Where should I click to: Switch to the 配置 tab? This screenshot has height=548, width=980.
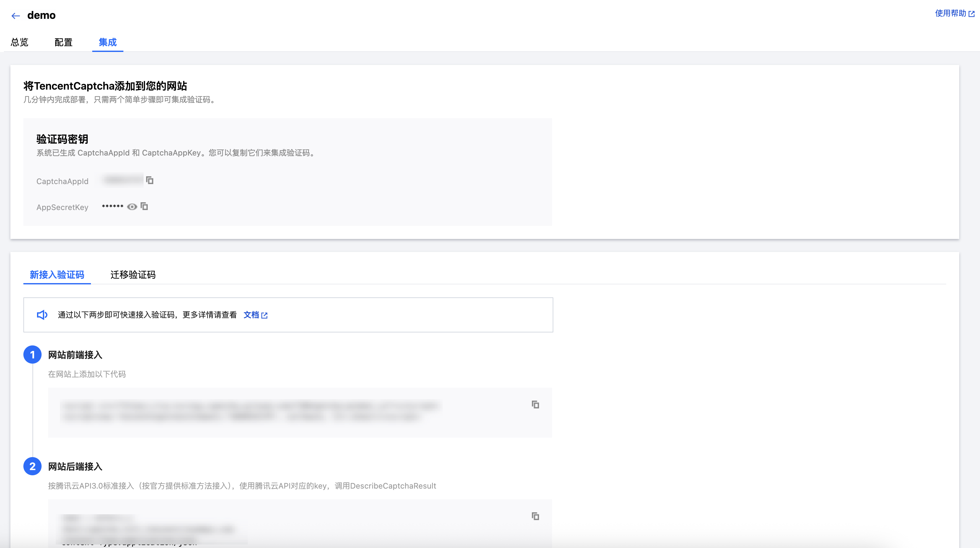click(x=64, y=42)
